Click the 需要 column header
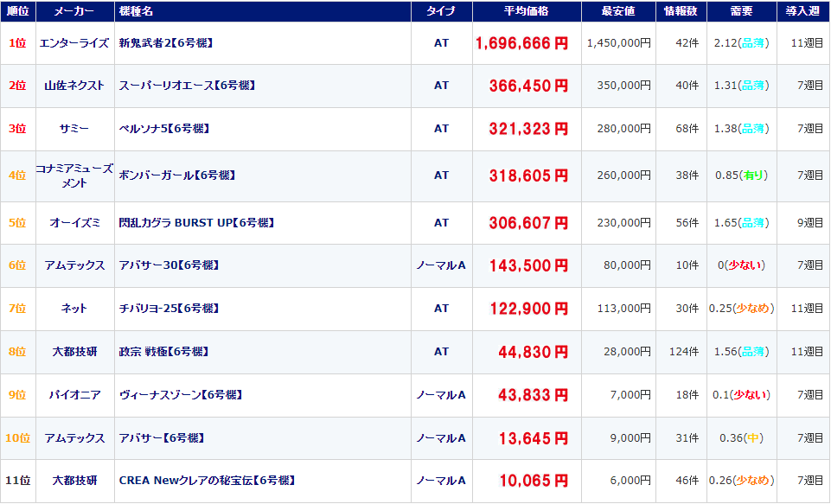831x504 pixels. 741,11
